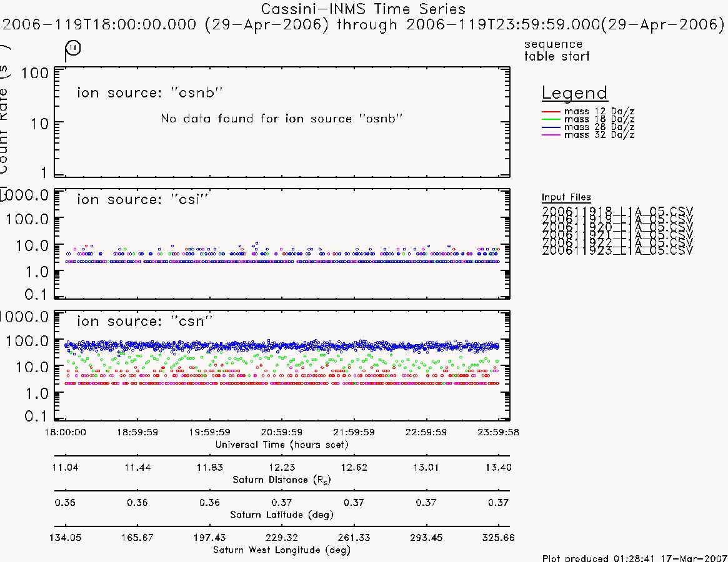This screenshot has width=728, height=562.
Task: Select the Input Files heading
Action: [566, 197]
